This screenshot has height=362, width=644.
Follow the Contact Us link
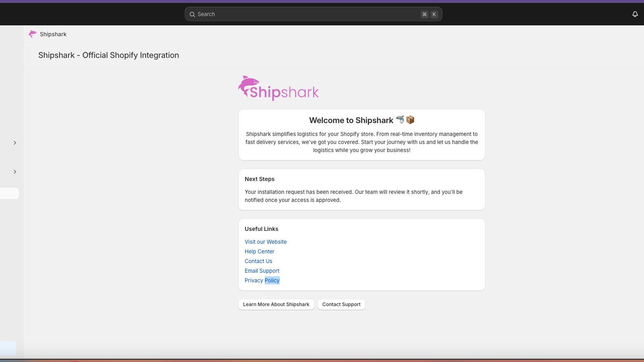[258, 261]
